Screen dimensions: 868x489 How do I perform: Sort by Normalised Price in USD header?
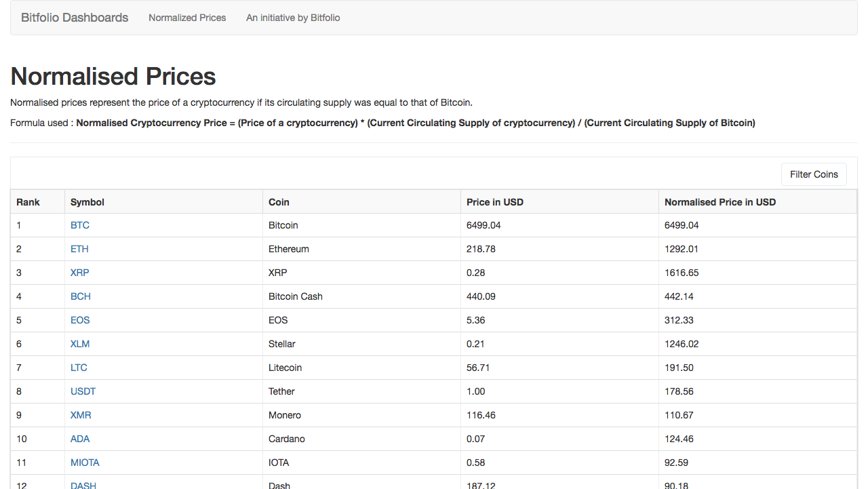(720, 202)
